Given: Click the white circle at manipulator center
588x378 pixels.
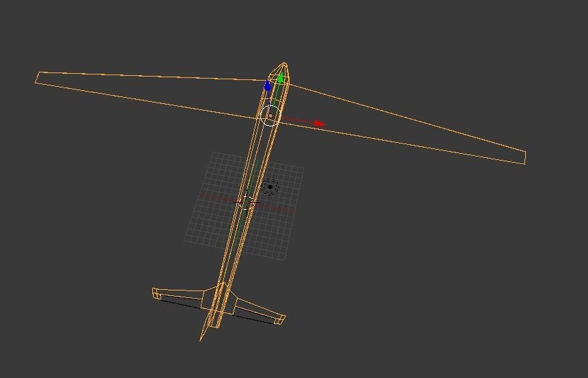Looking at the screenshot, I should (x=270, y=116).
